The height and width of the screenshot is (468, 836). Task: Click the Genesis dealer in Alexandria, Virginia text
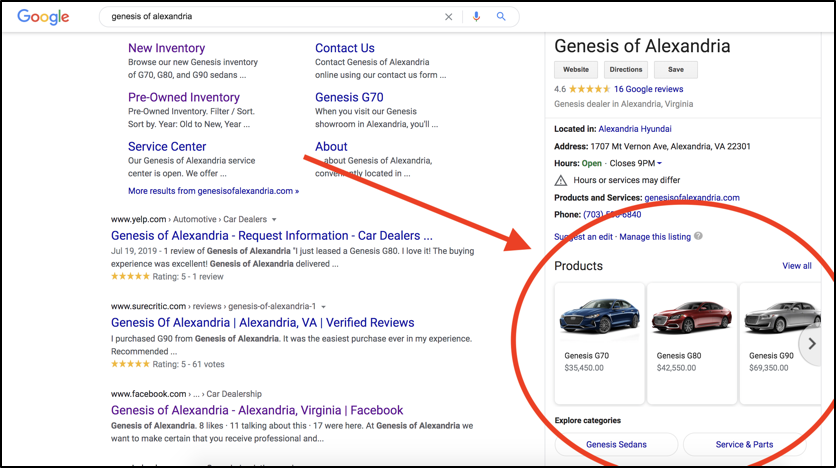623,104
